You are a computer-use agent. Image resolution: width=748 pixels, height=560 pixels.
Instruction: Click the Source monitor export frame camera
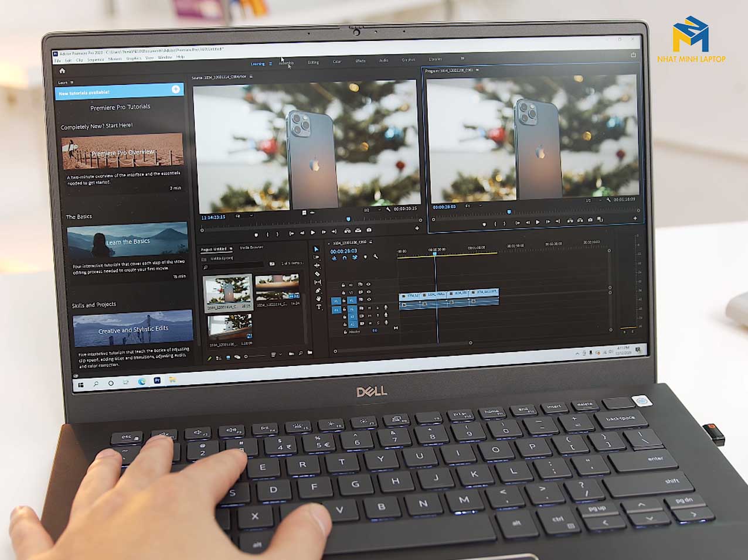[369, 231]
